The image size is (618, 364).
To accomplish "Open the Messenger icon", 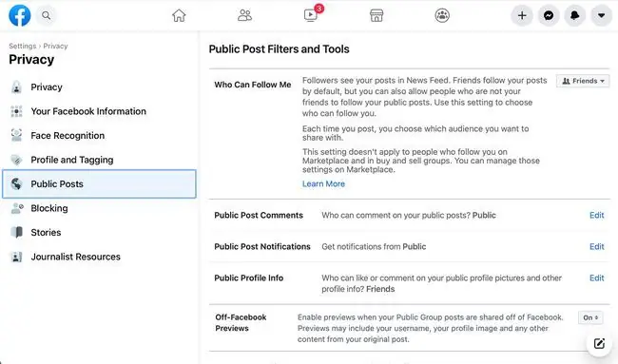I will [x=549, y=15].
